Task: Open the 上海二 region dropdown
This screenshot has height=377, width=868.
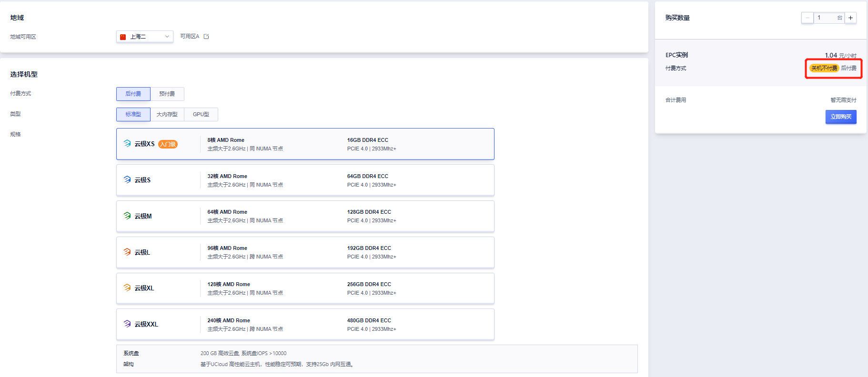Action: 145,37
